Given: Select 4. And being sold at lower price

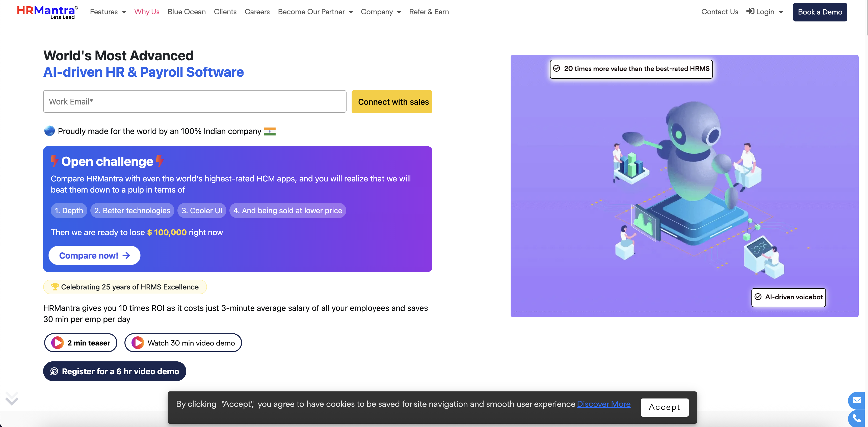Looking at the screenshot, I should tap(287, 211).
